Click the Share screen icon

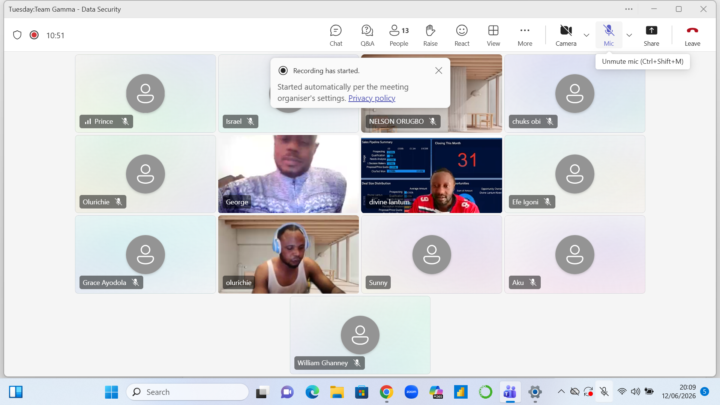pos(651,35)
